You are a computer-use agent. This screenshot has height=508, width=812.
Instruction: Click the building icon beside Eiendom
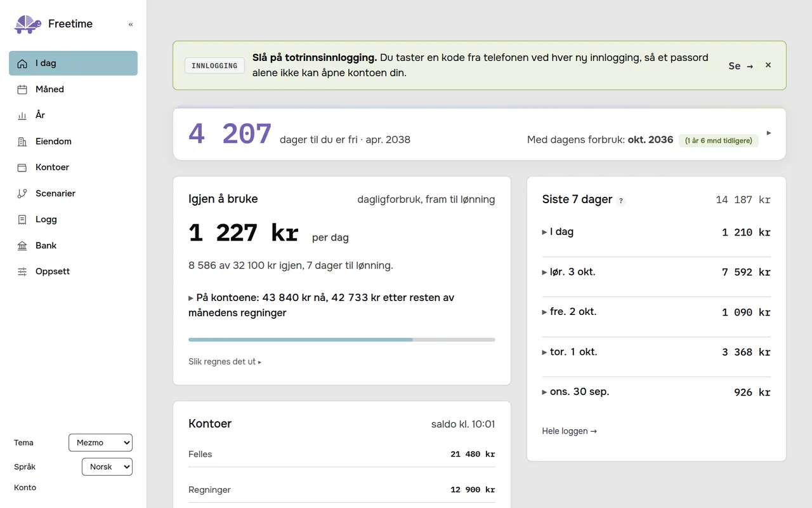tap(22, 142)
